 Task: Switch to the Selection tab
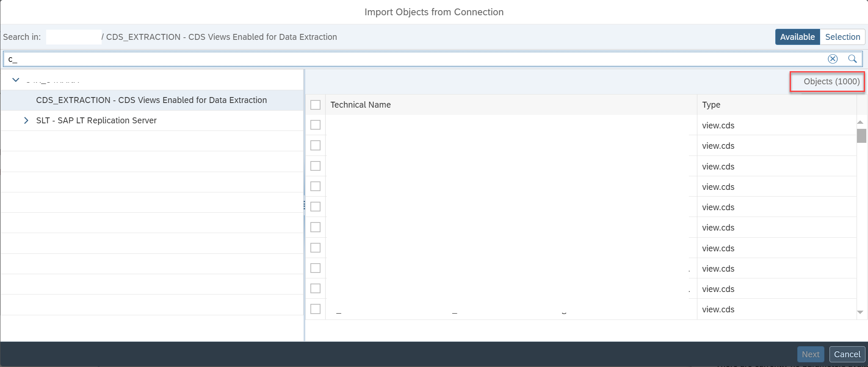click(842, 37)
